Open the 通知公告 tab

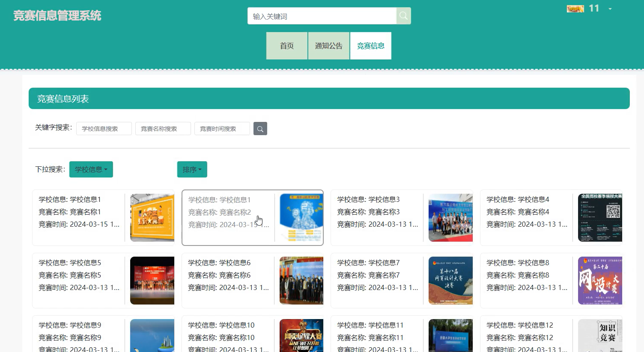click(329, 46)
